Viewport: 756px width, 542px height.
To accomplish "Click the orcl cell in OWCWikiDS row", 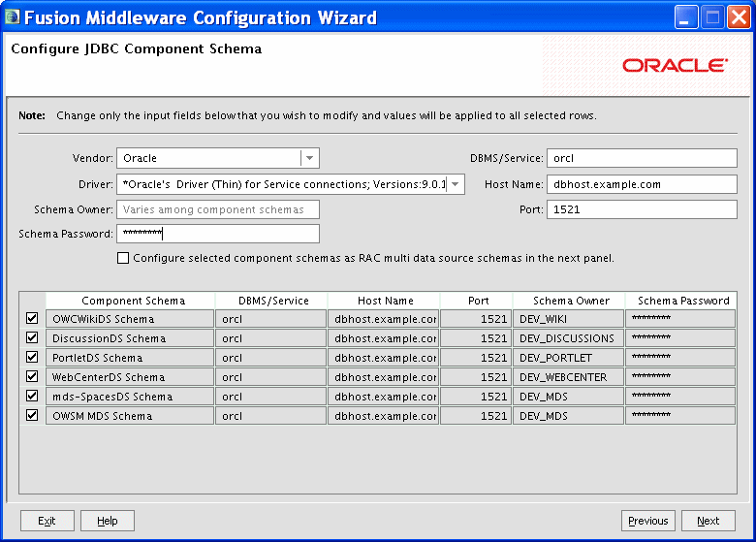I will [271, 319].
